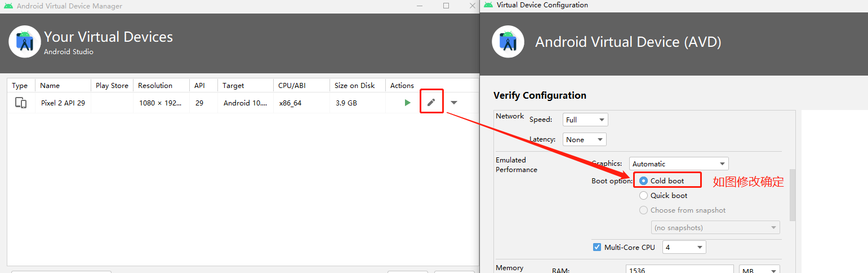The width and height of the screenshot is (868, 273).
Task: Open the Graphics dropdown showing Automatic
Action: pyautogui.click(x=679, y=164)
